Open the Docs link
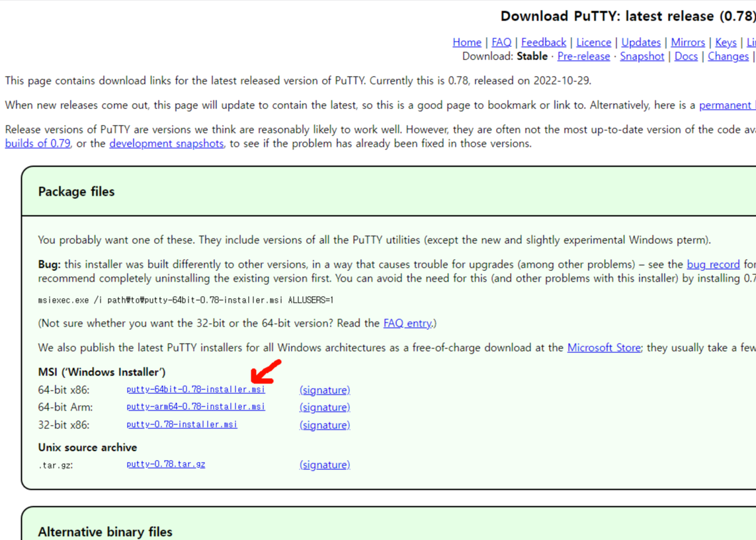 click(686, 56)
